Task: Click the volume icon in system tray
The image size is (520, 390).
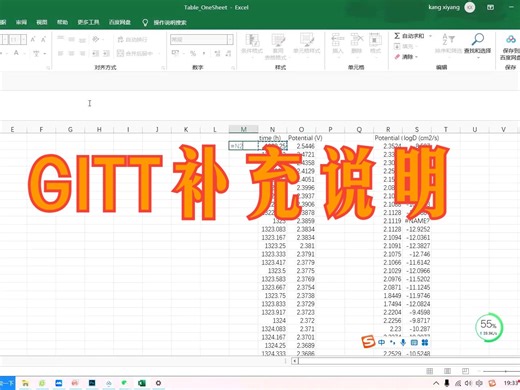Action: coord(468,383)
